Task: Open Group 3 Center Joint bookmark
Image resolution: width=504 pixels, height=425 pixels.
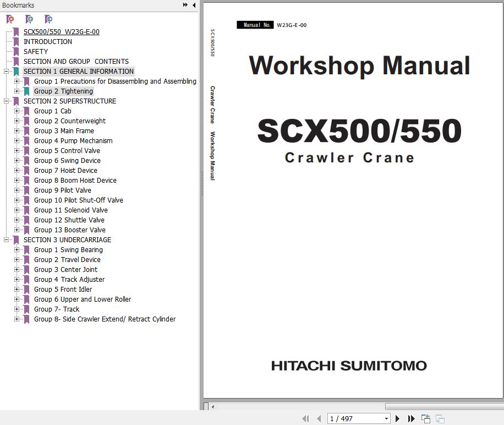Action: click(65, 269)
